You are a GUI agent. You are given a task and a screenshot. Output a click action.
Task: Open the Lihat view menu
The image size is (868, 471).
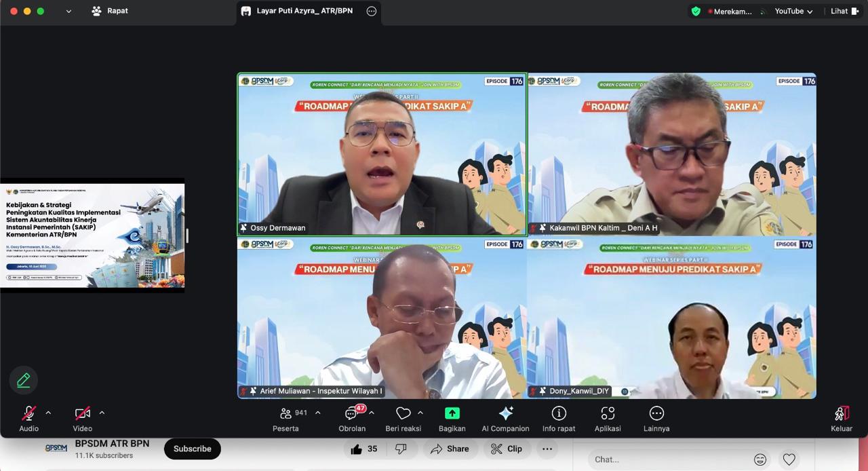(844, 12)
